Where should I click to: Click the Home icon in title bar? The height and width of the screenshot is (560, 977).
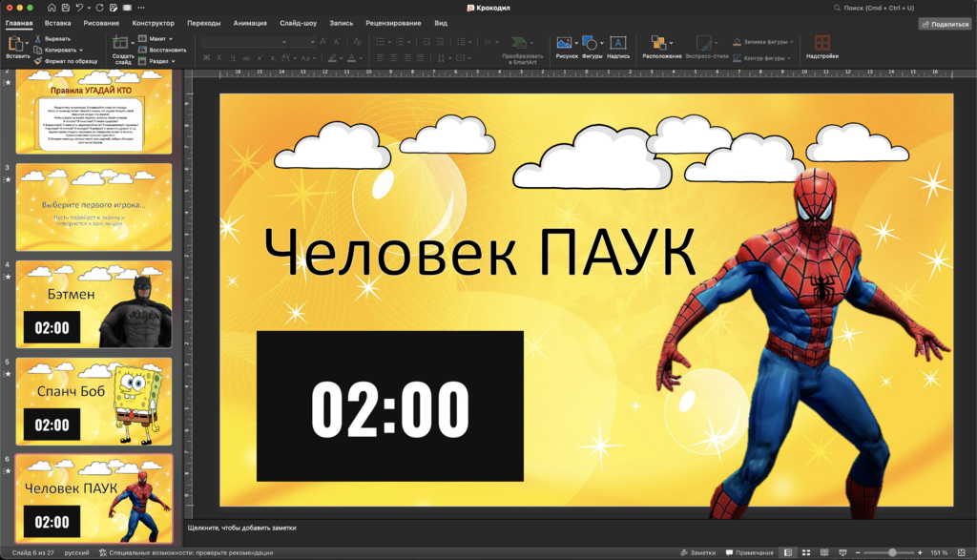coord(52,8)
